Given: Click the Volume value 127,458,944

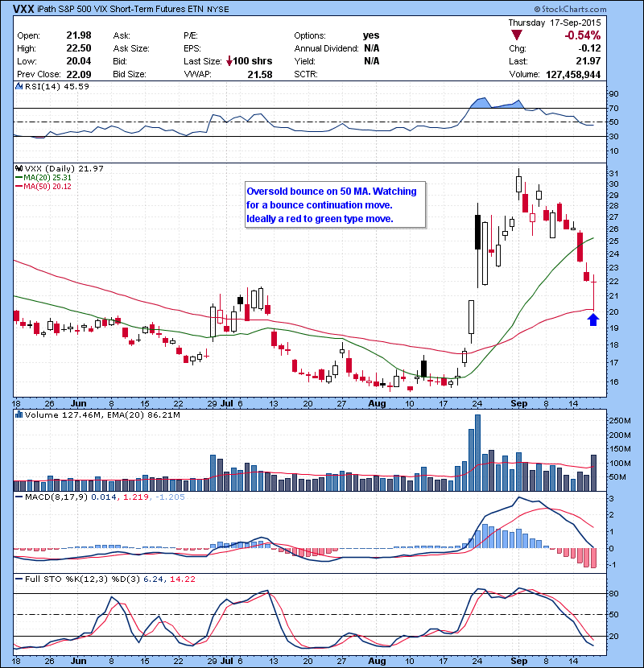Looking at the screenshot, I should (x=573, y=75).
